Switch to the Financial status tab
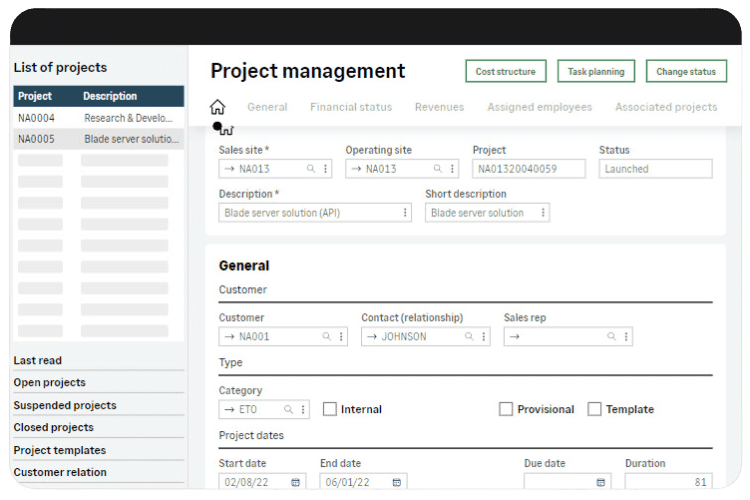This screenshot has height=500, width=750. point(350,107)
